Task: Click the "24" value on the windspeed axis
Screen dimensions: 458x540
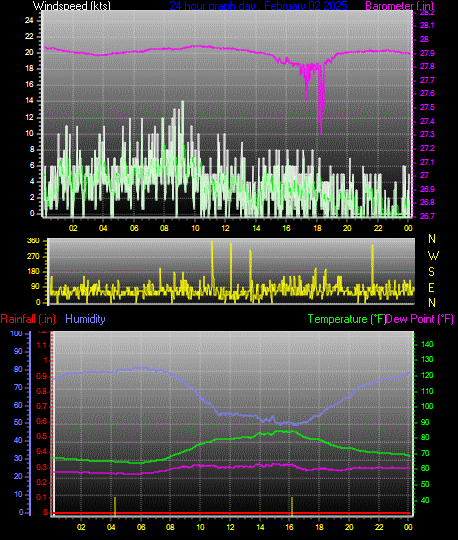Action: 29,20
